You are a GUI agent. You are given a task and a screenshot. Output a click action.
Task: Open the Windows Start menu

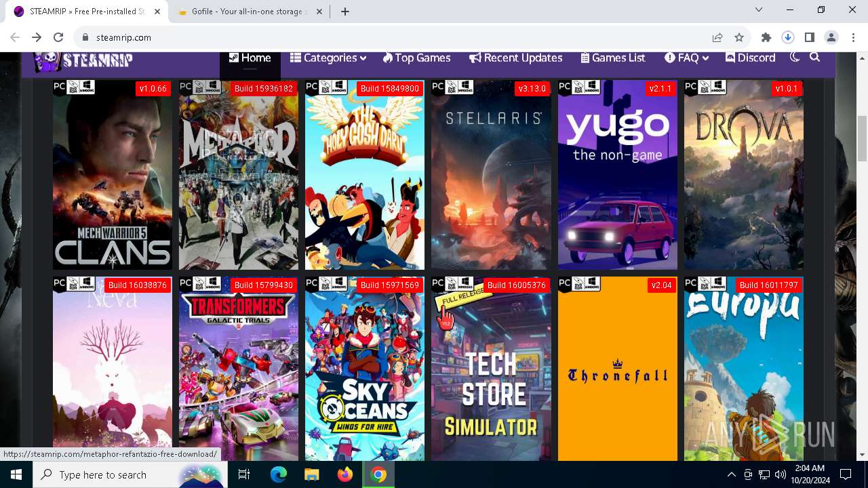(16, 474)
